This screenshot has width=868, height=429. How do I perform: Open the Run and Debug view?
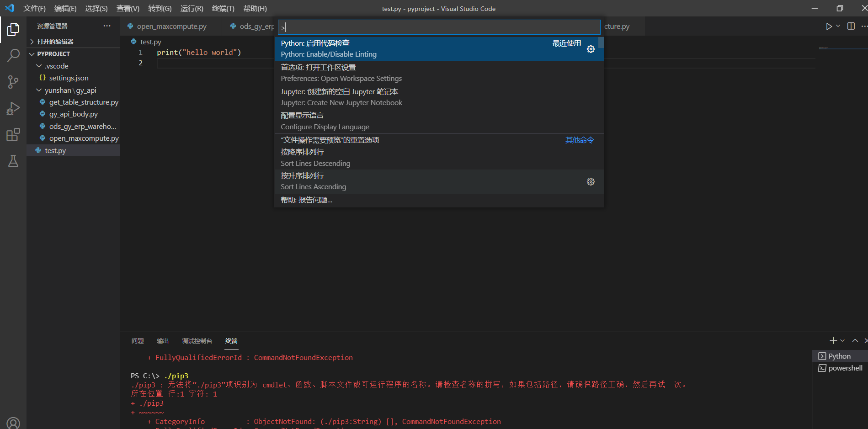pyautogui.click(x=13, y=109)
